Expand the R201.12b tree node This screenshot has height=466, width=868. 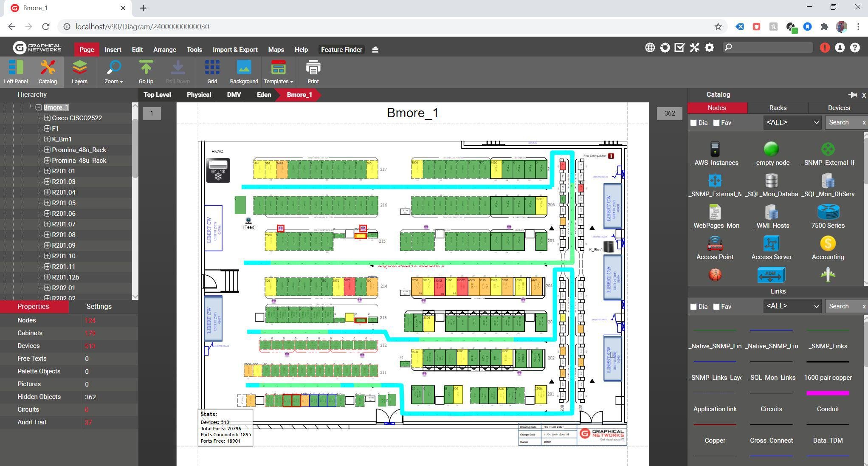tap(47, 277)
